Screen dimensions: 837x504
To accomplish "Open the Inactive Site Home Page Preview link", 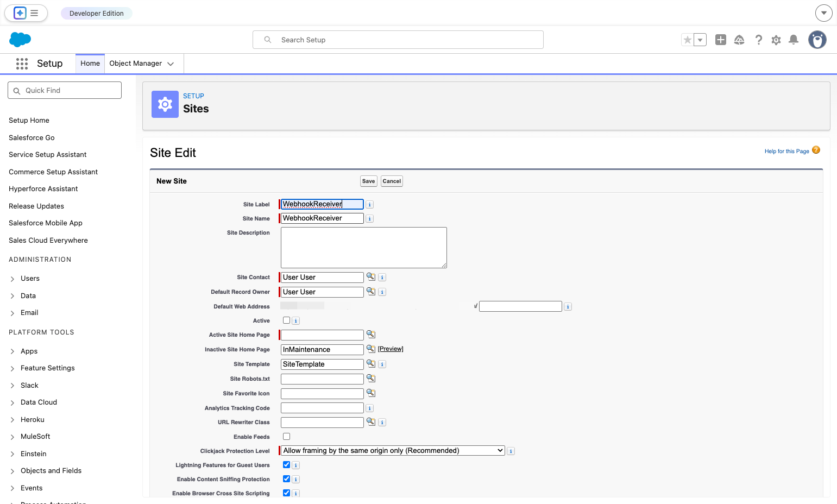I will pyautogui.click(x=391, y=349).
